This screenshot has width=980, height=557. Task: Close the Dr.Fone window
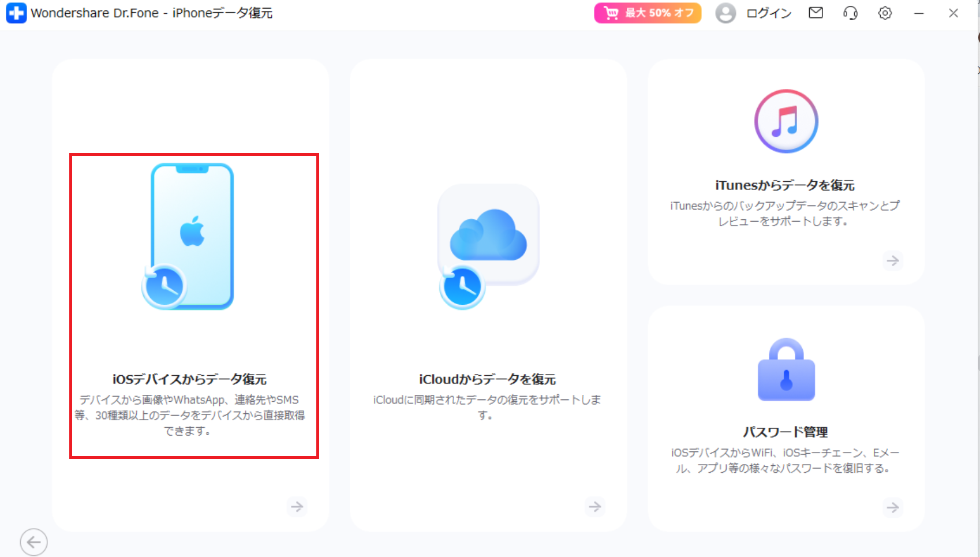[x=953, y=13]
